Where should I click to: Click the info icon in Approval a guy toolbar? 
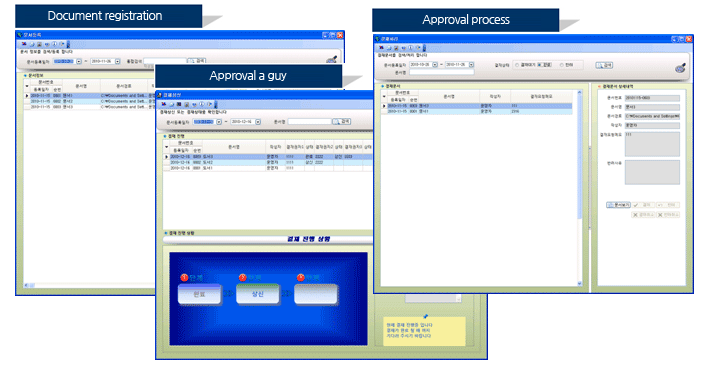(201, 104)
